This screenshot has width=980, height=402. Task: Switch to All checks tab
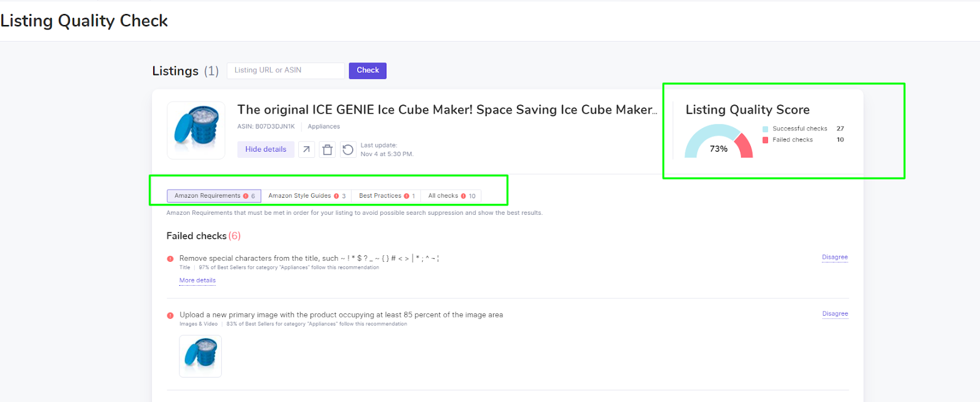pos(451,196)
